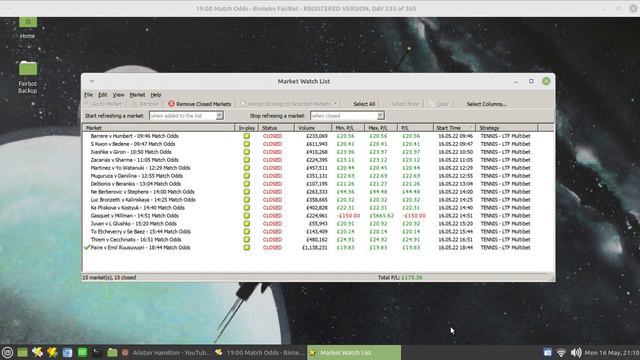Click in-play icon for Ivashka v Giron row
The image size is (640, 360).
[x=247, y=152]
